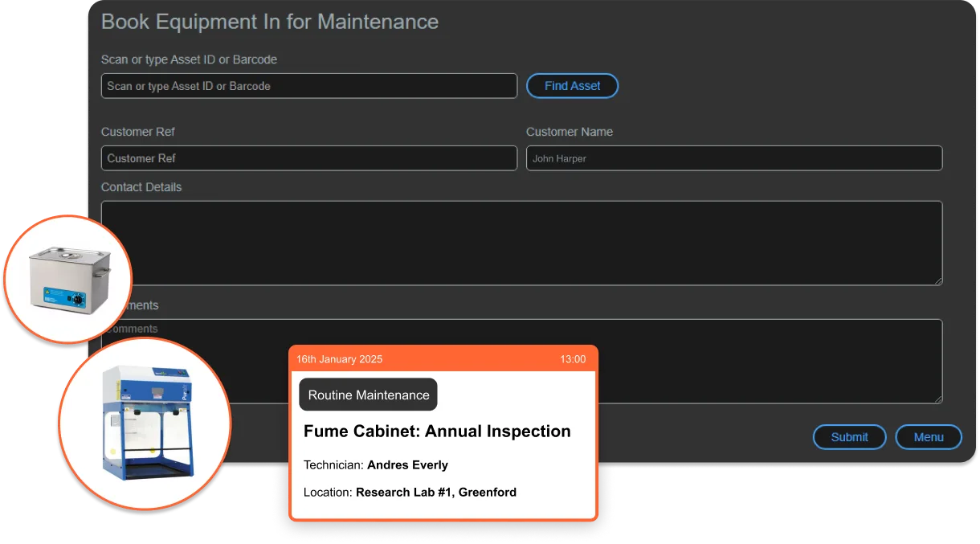
Task: Select the Customer Name field
Action: click(733, 158)
